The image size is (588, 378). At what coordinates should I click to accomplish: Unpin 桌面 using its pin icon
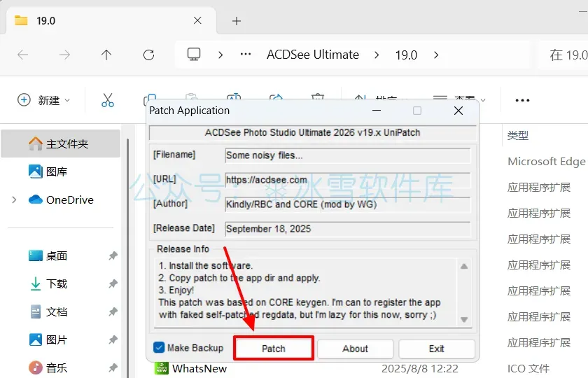(x=113, y=255)
